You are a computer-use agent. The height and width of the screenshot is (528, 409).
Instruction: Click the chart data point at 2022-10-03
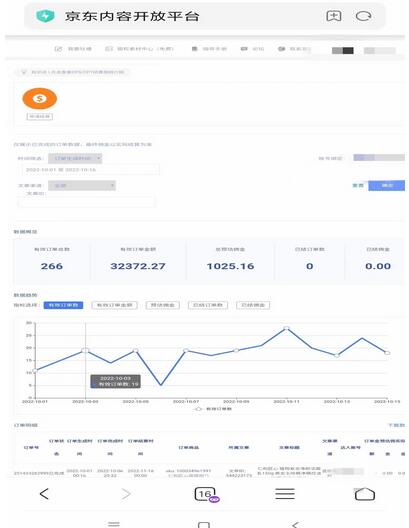(x=85, y=351)
